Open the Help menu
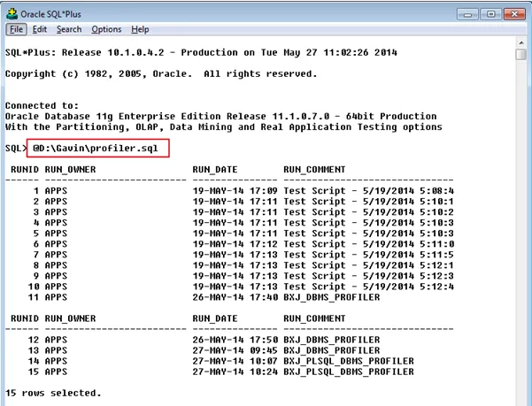Image resolution: width=532 pixels, height=406 pixels. [x=140, y=29]
